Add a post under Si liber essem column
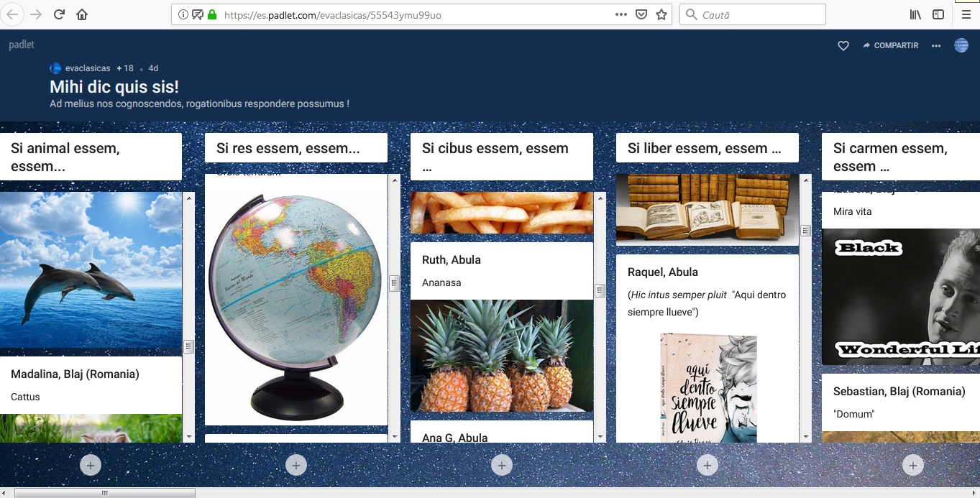 707,465
